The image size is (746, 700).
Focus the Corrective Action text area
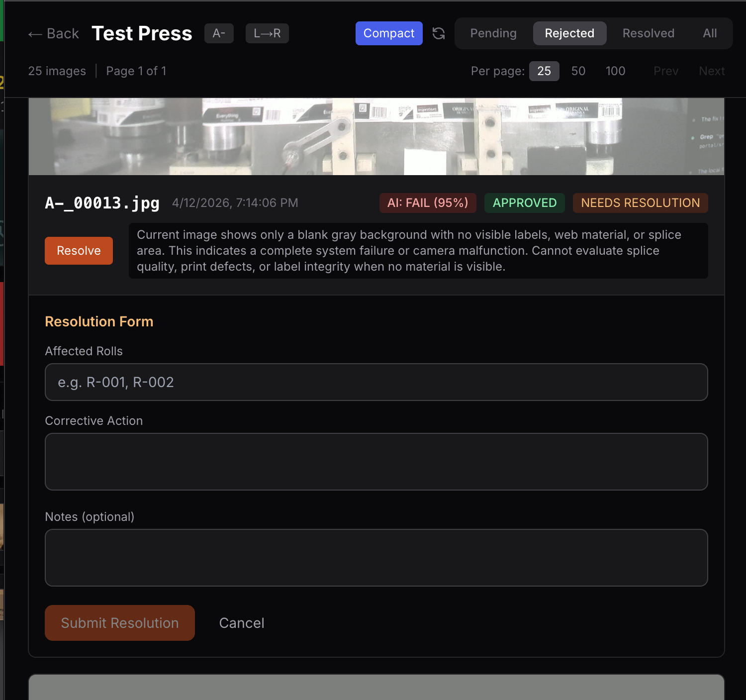pyautogui.click(x=376, y=462)
